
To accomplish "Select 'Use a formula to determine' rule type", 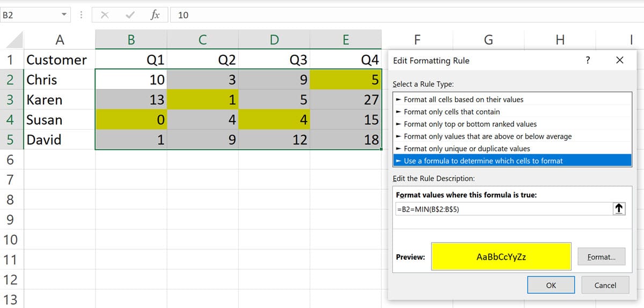I will pos(483,161).
